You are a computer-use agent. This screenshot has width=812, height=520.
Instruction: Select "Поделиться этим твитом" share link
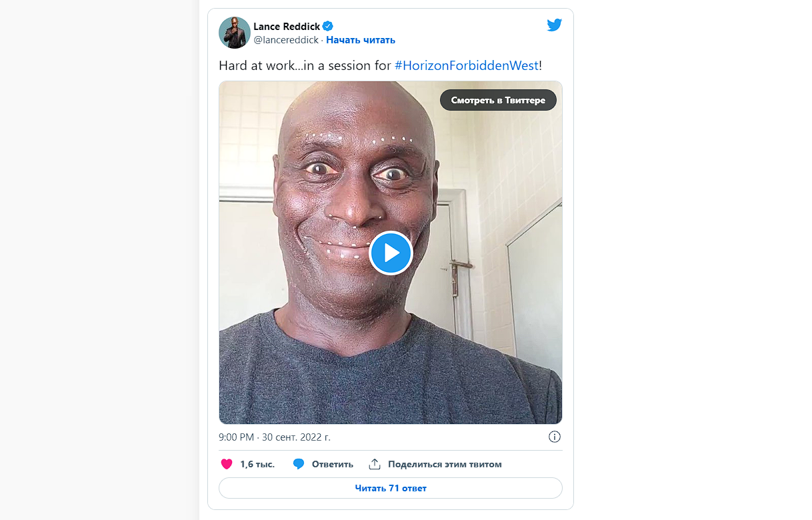(445, 464)
